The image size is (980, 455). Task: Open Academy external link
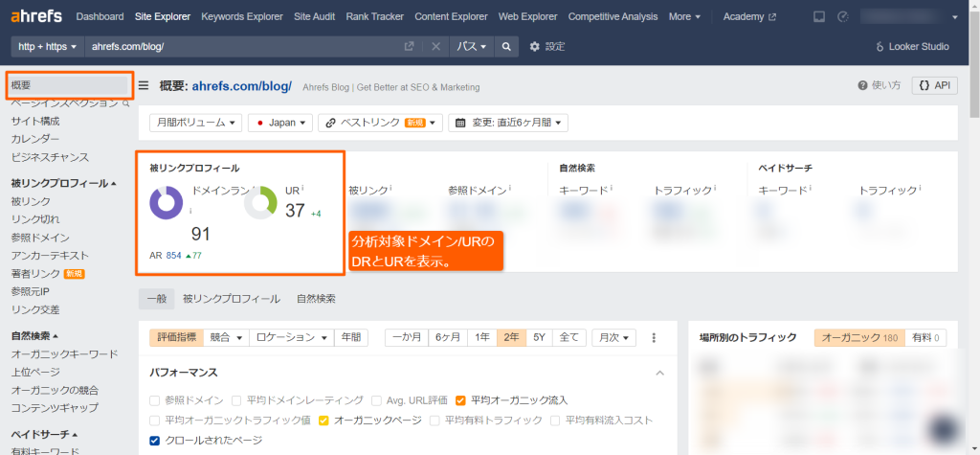[749, 17]
